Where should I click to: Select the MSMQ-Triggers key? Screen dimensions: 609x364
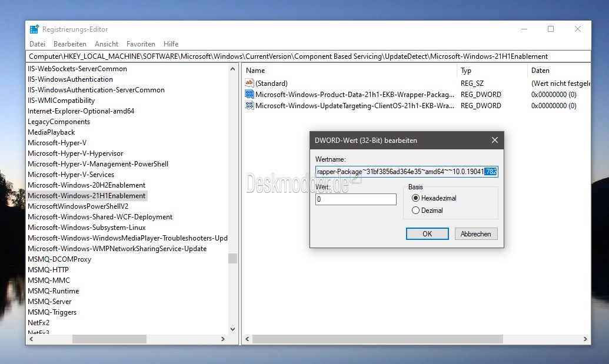pos(52,312)
